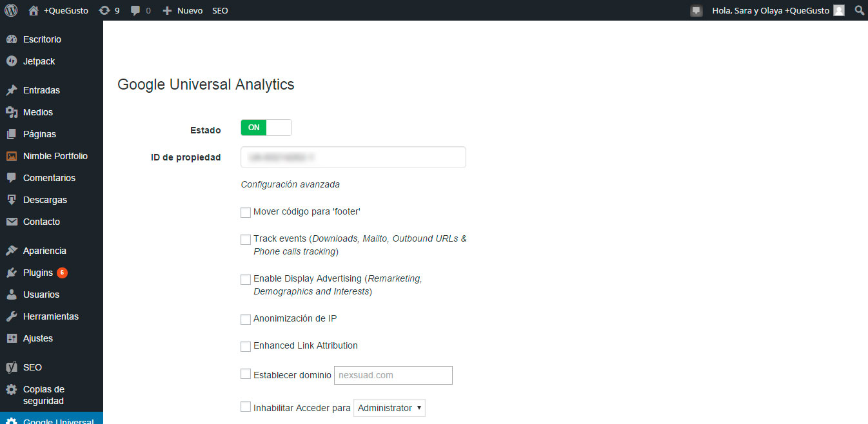Open SEO in the top admin bar
Screen dimensions: 868x424
coord(220,10)
